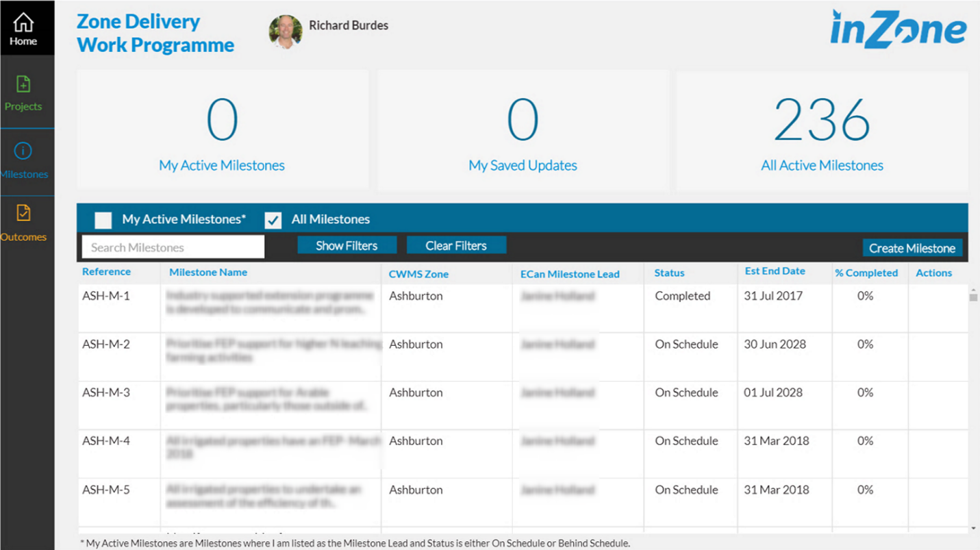
Task: Click On Schedule status in ASH-M-2 row
Action: [687, 344]
